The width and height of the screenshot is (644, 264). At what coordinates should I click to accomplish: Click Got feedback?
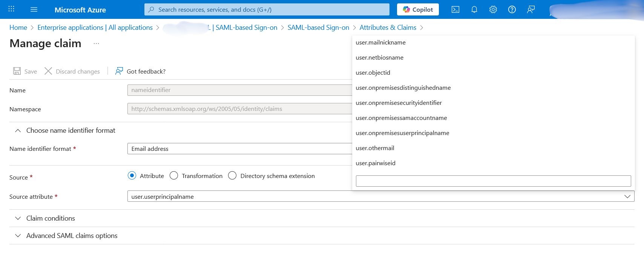[140, 71]
